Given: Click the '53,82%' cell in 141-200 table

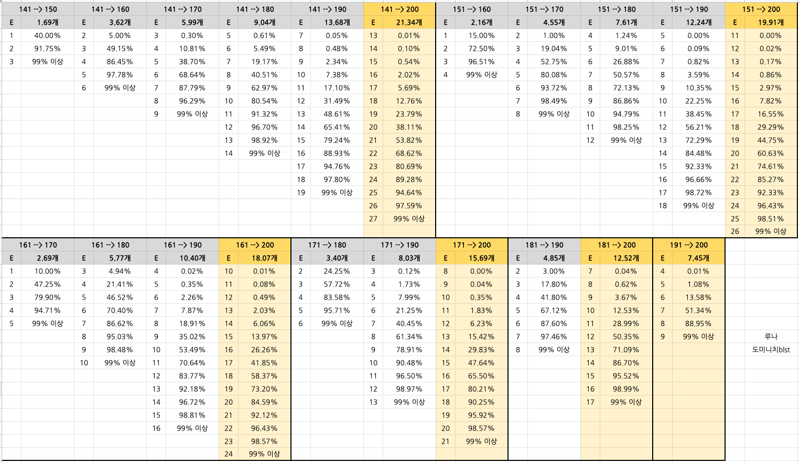Looking at the screenshot, I should 409,140.
